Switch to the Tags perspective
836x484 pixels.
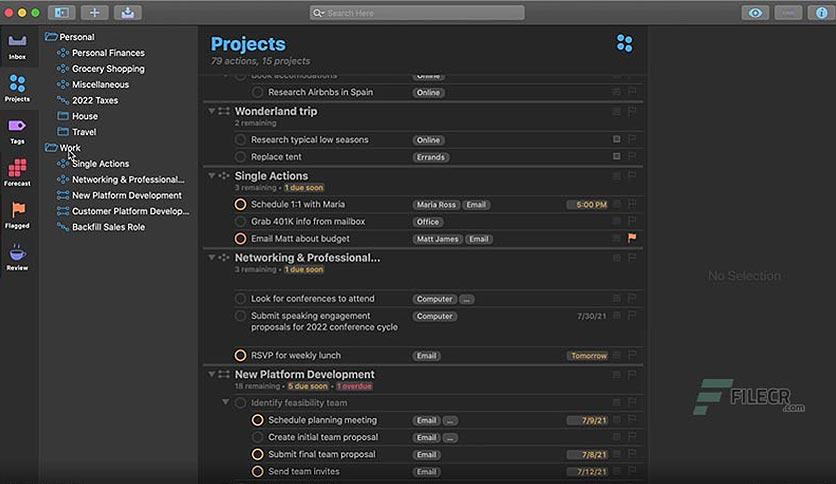[17, 131]
